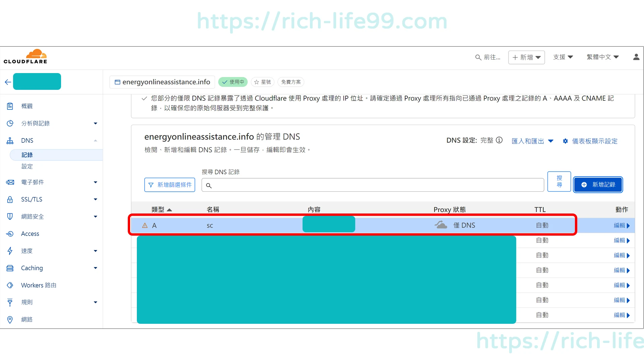Click the TTL column header

point(540,209)
